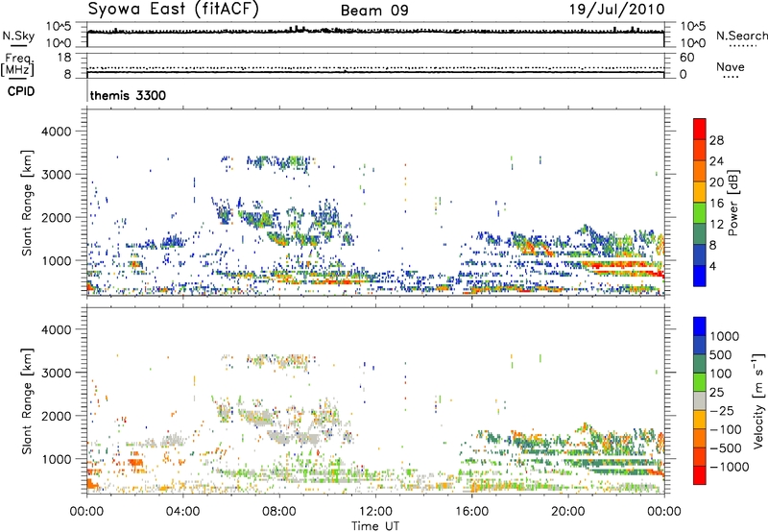This screenshot has height=532, width=768.
Task: Click the "500" label on the Velocity colorbar
Action: click(720, 354)
